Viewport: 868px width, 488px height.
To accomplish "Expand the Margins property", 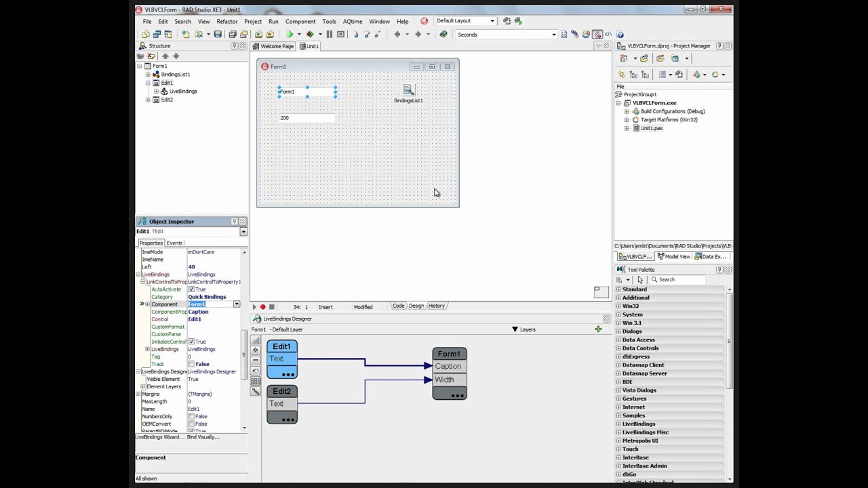I will (x=138, y=394).
